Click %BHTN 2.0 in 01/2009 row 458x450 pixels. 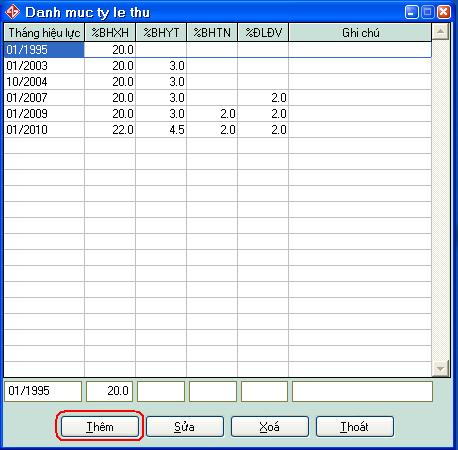click(212, 114)
